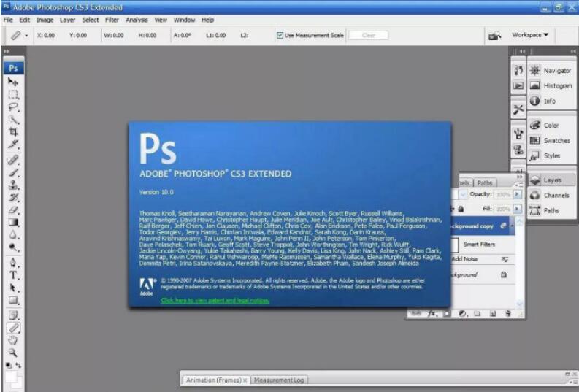Select the Slice tool

pos(13,145)
